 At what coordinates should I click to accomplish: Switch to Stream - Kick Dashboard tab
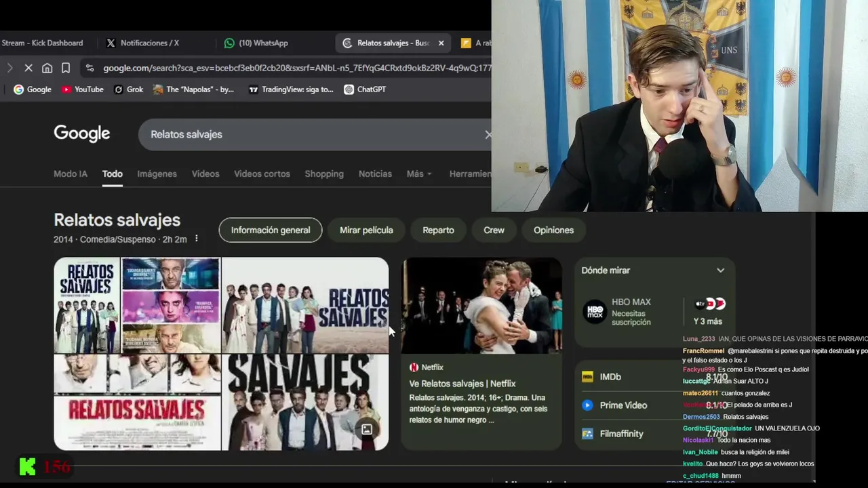[42, 43]
